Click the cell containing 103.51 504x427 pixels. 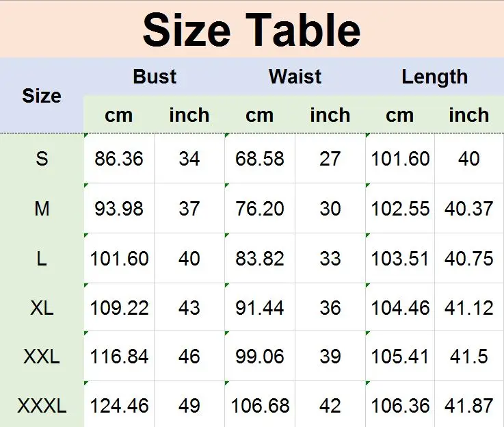pyautogui.click(x=400, y=258)
